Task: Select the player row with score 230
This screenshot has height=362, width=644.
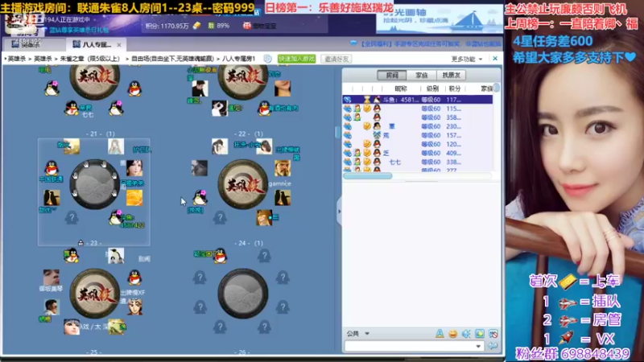Action: pos(417,126)
